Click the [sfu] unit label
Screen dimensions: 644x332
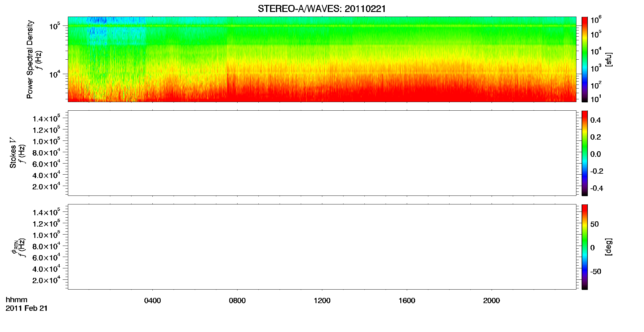609,59
